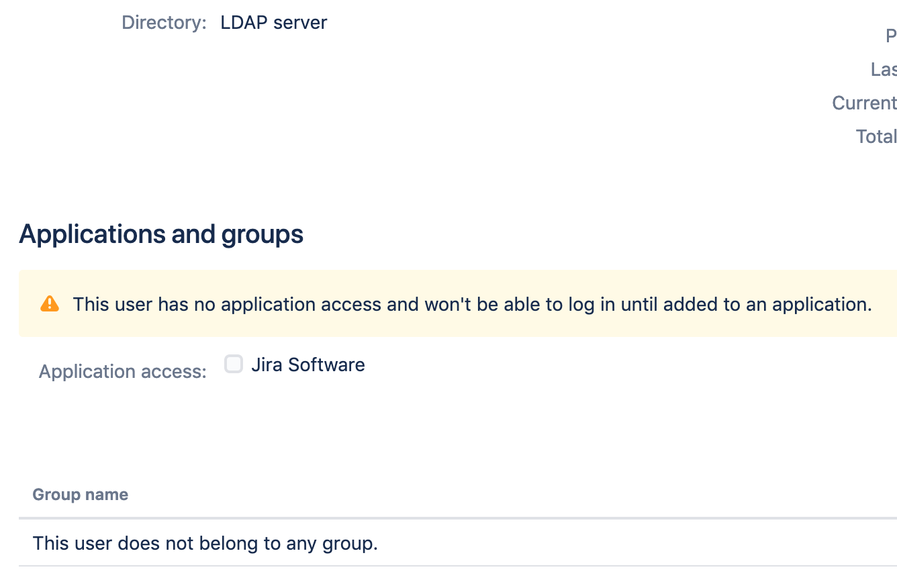Click the 'Directory:' field label
Viewport: 897px width, 588px height.
pos(164,23)
